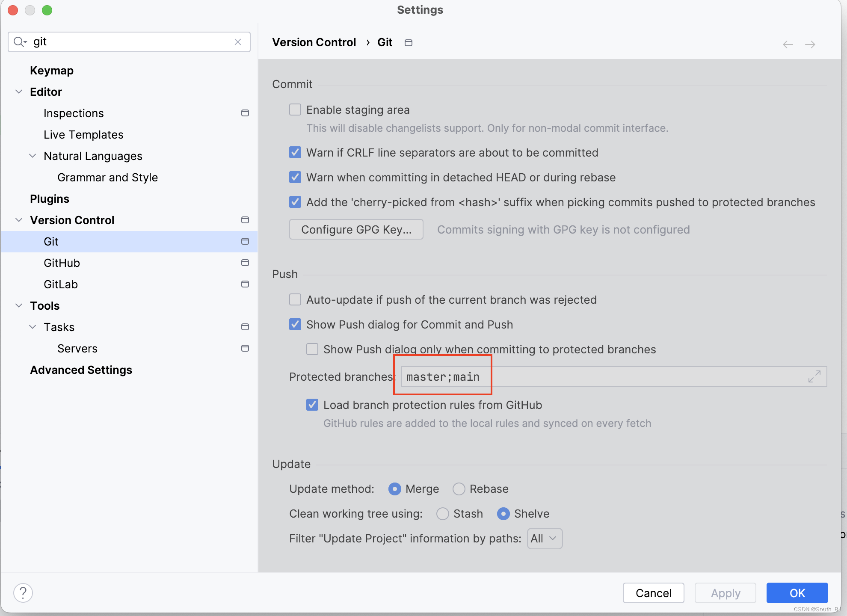
Task: Toggle Enable staging area checkbox
Action: coord(295,110)
